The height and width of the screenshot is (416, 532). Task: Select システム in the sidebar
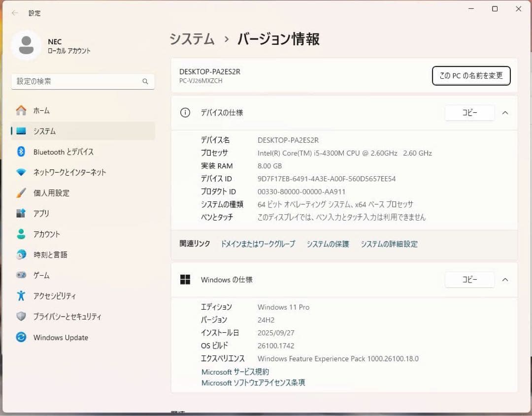(83, 131)
